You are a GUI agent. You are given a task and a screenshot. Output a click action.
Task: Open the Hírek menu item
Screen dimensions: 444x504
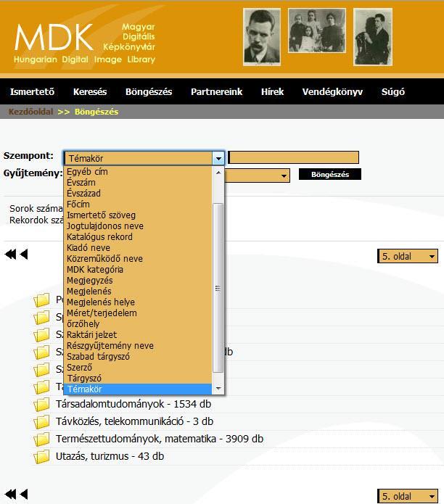(x=272, y=91)
